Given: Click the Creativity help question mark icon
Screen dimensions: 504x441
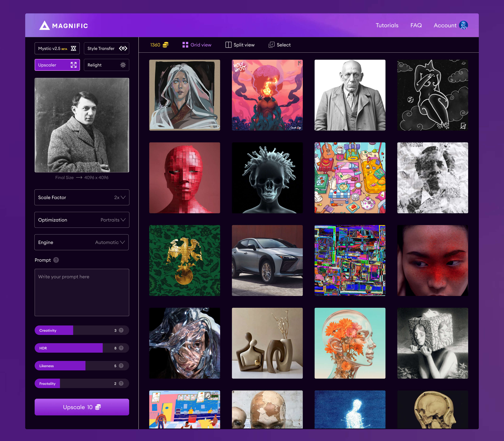Looking at the screenshot, I should [x=121, y=330].
